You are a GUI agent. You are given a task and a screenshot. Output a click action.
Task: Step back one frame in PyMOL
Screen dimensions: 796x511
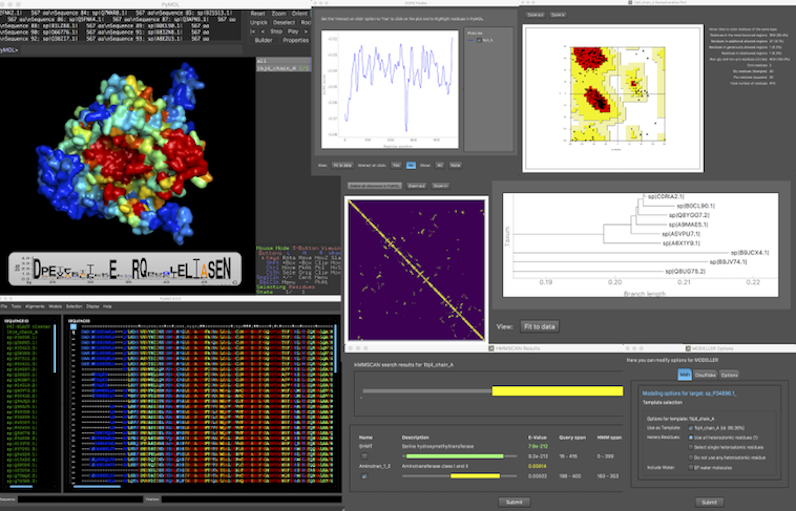262,31
